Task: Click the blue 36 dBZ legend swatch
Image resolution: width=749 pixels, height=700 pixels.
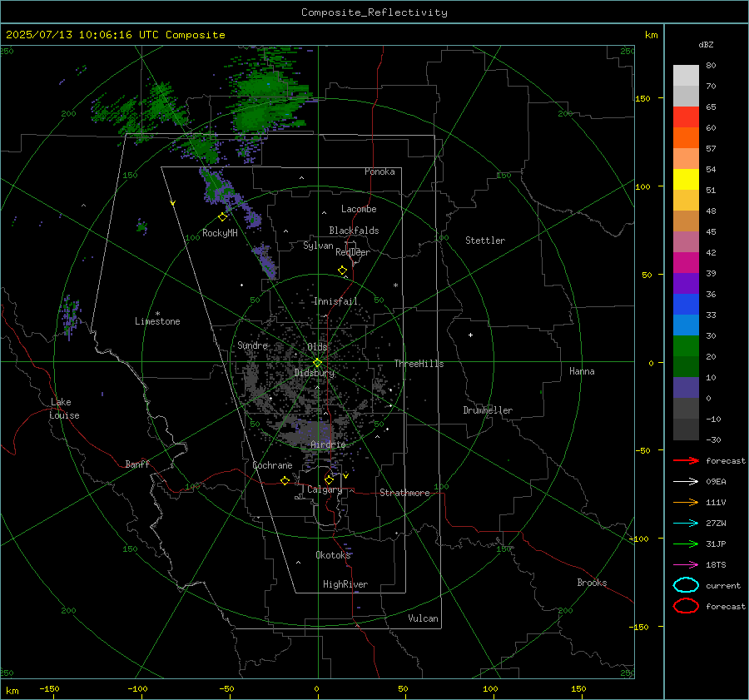Action: click(686, 304)
